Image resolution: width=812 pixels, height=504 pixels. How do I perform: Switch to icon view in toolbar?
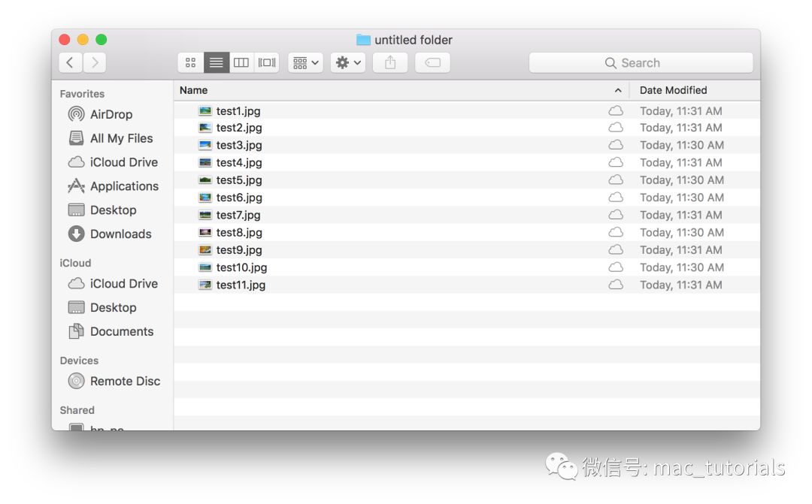[190, 63]
